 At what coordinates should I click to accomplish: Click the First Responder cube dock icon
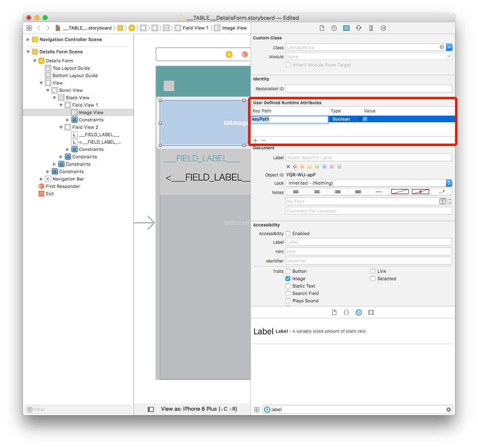244,54
